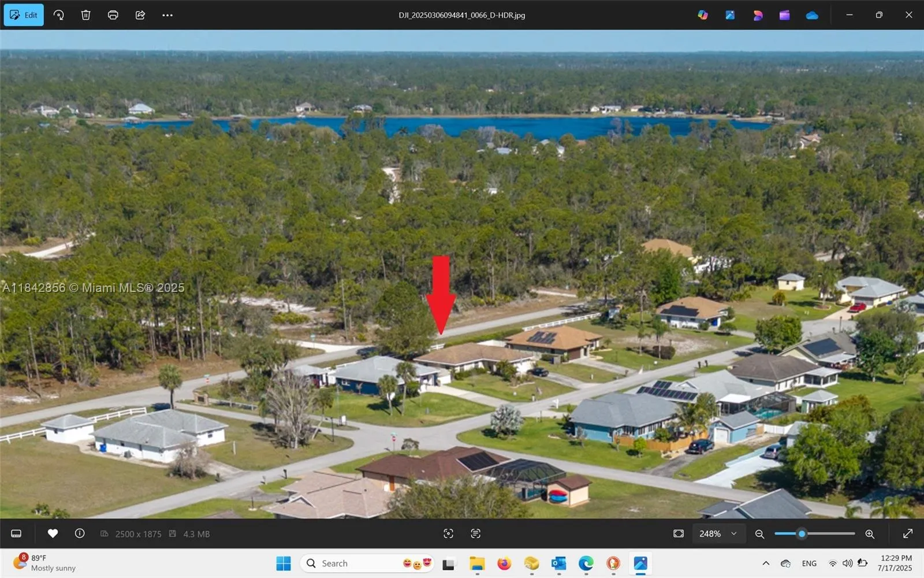The image size is (924, 578).
Task: Print the photo with the printer icon
Action: (x=113, y=15)
